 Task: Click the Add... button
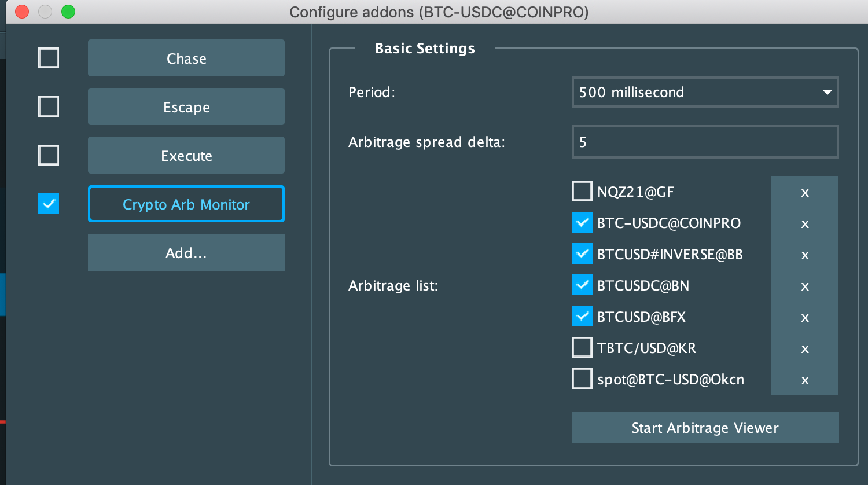pos(186,252)
